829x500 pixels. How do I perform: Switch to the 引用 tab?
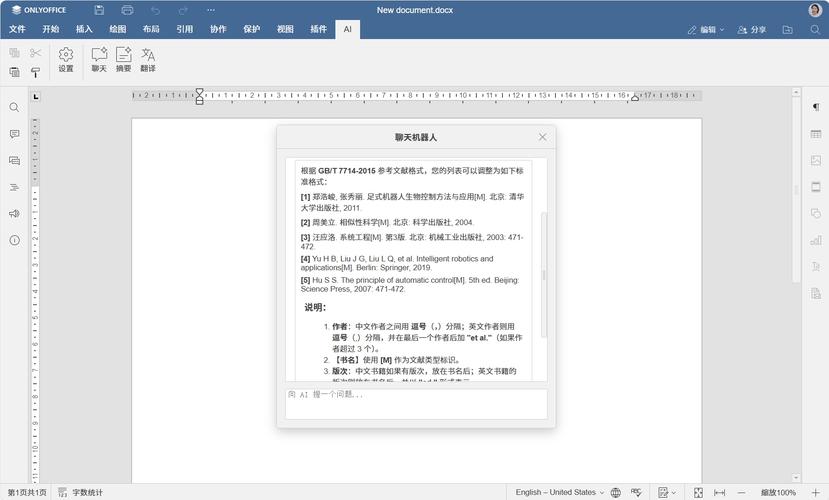point(185,29)
